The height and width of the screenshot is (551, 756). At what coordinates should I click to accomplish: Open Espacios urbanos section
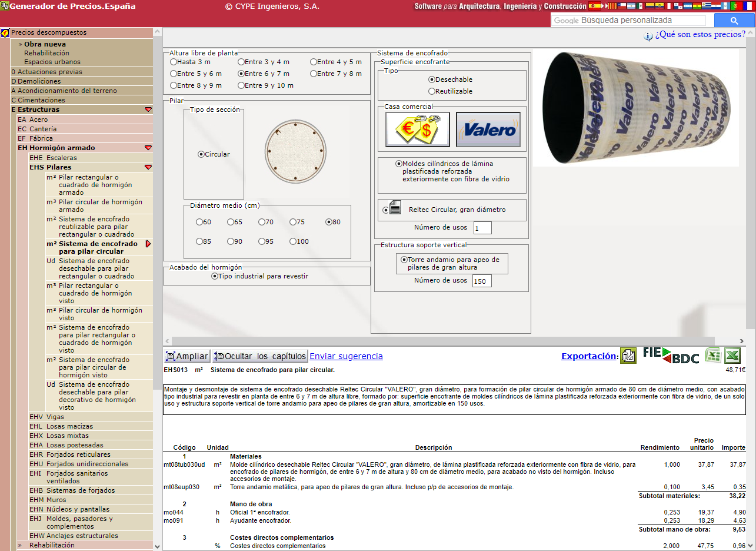coord(52,62)
